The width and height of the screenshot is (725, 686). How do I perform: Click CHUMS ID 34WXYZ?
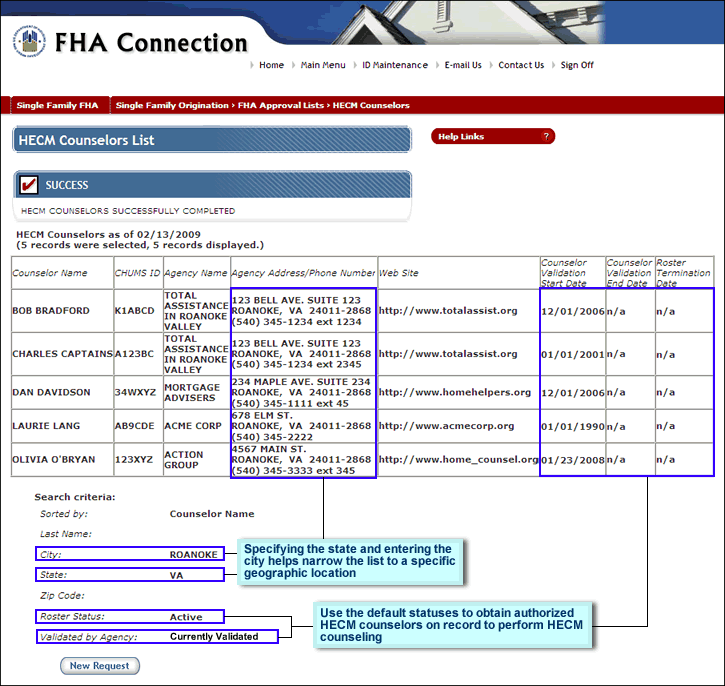point(135,392)
